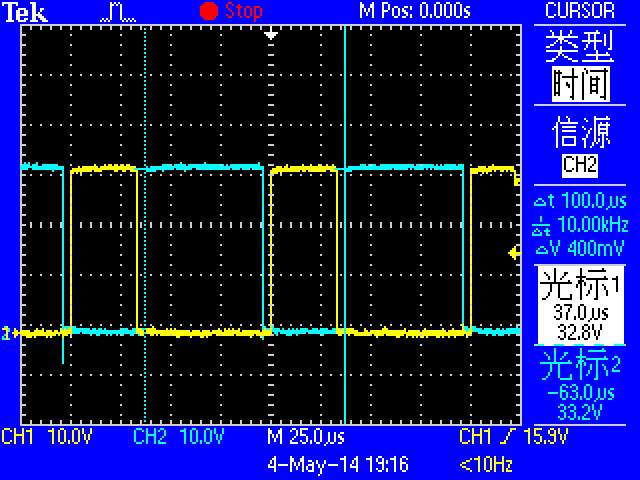The image size is (640, 480).
Task: Click the <10Hz trigger frequency readout
Action: pos(486,464)
